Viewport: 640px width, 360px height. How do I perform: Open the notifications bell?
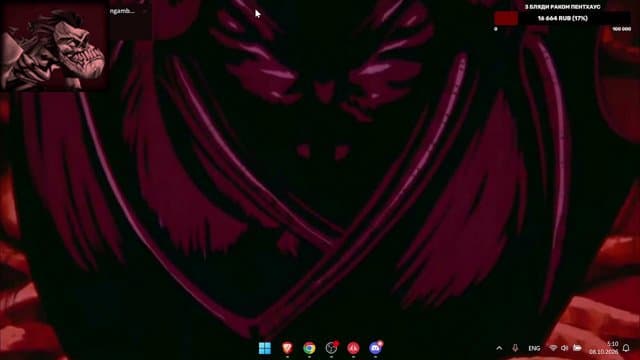tap(627, 348)
